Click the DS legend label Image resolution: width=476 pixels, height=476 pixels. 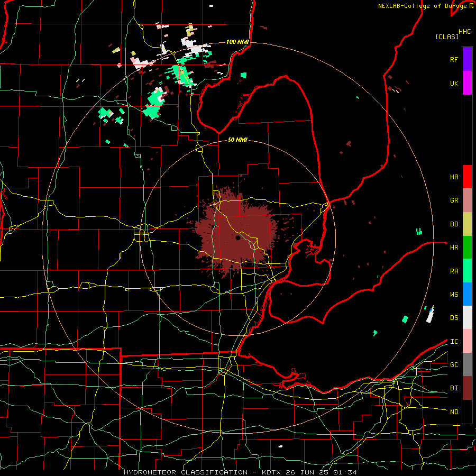(454, 318)
